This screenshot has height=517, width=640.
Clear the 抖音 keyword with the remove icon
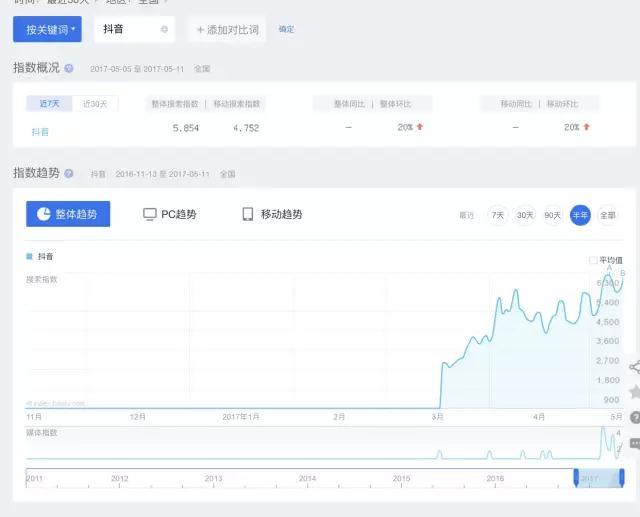click(164, 30)
